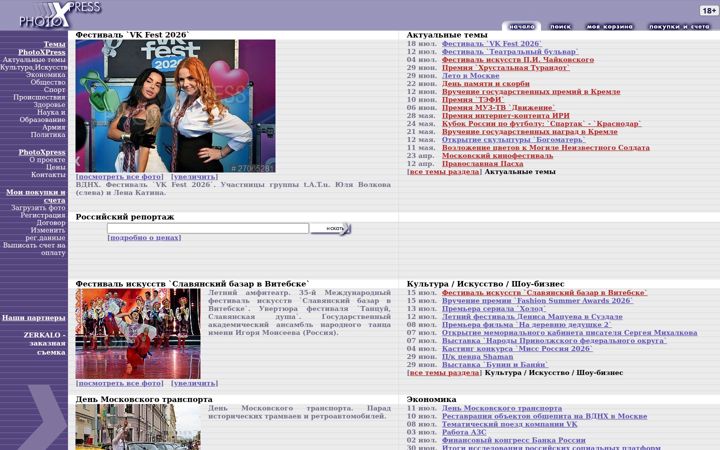This screenshot has width=720, height=450.
Task: Open 'Изменить рег.данные' sidebar link
Action: (x=45, y=234)
